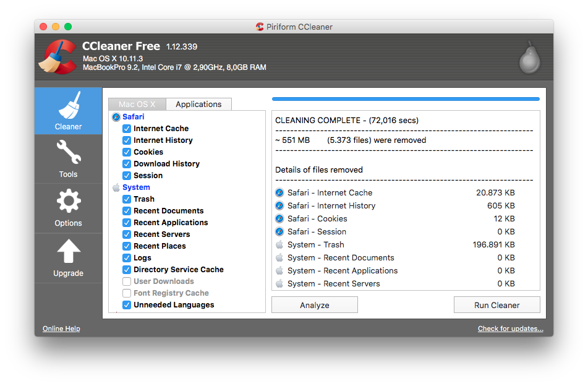Viewport: 588px width, 386px height.
Task: Uncheck Recent Servers checkbox
Action: click(127, 234)
